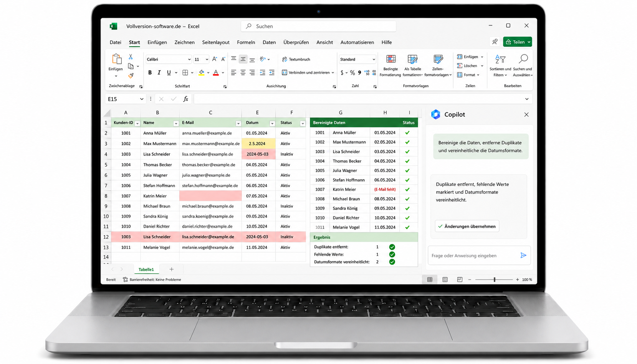This screenshot has width=637, height=364.
Task: Open Verbinden und zentrieren dropdown arrow
Action: tap(333, 73)
